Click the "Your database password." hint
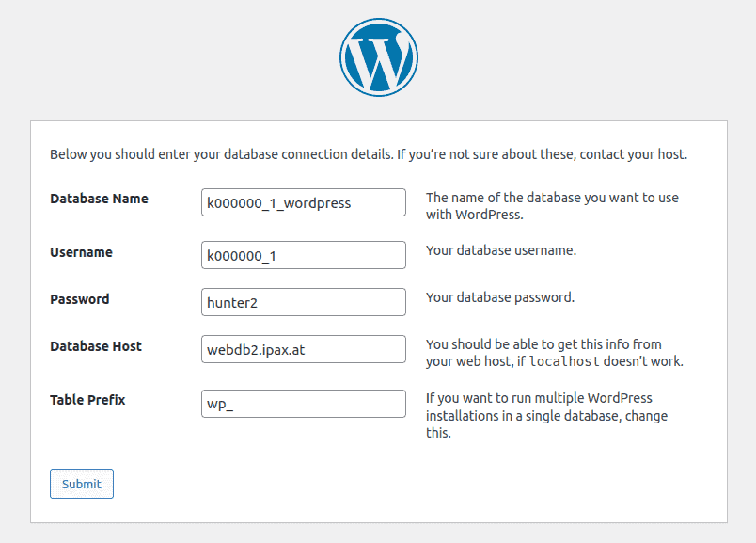756x543 pixels. tap(499, 297)
